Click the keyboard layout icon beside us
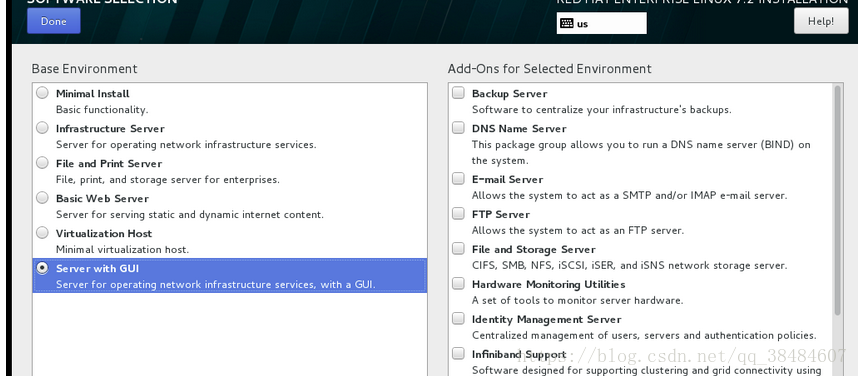This screenshot has height=376, width=858. coord(567,24)
